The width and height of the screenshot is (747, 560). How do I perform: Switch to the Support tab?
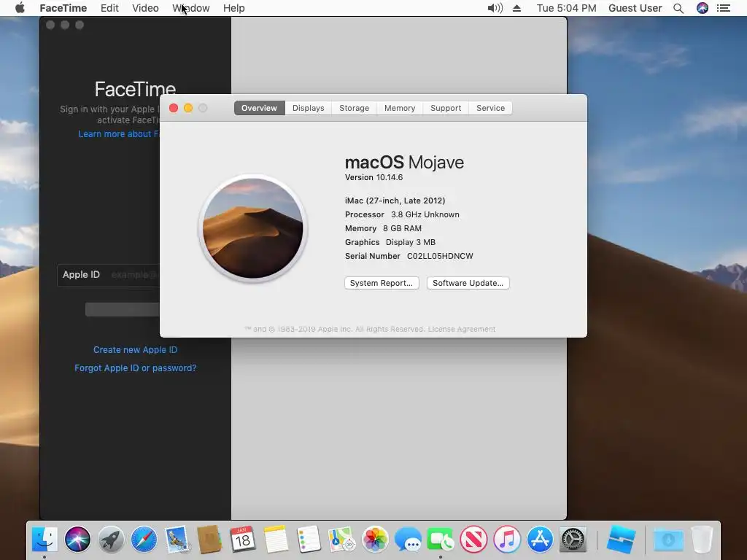coord(446,108)
